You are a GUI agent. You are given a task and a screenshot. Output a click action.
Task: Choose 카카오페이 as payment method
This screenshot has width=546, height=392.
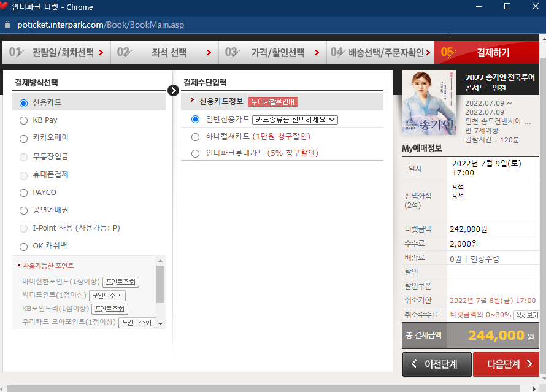24,139
